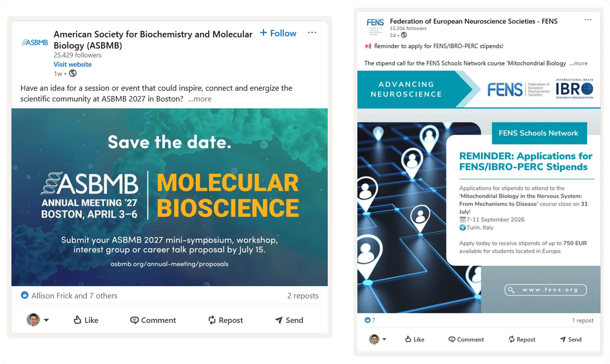Open the ASBMB logo profile picture
Screen dimensions: 610x364
[35, 42]
